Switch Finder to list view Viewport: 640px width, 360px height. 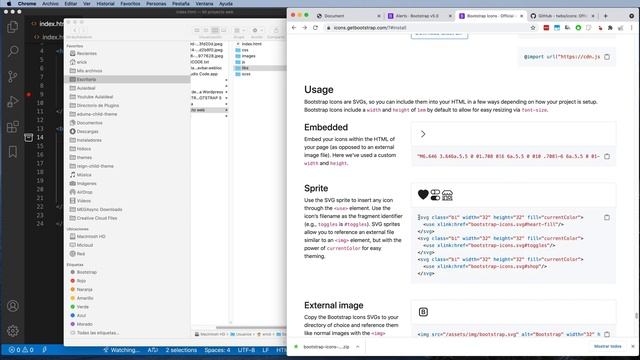[206, 31]
